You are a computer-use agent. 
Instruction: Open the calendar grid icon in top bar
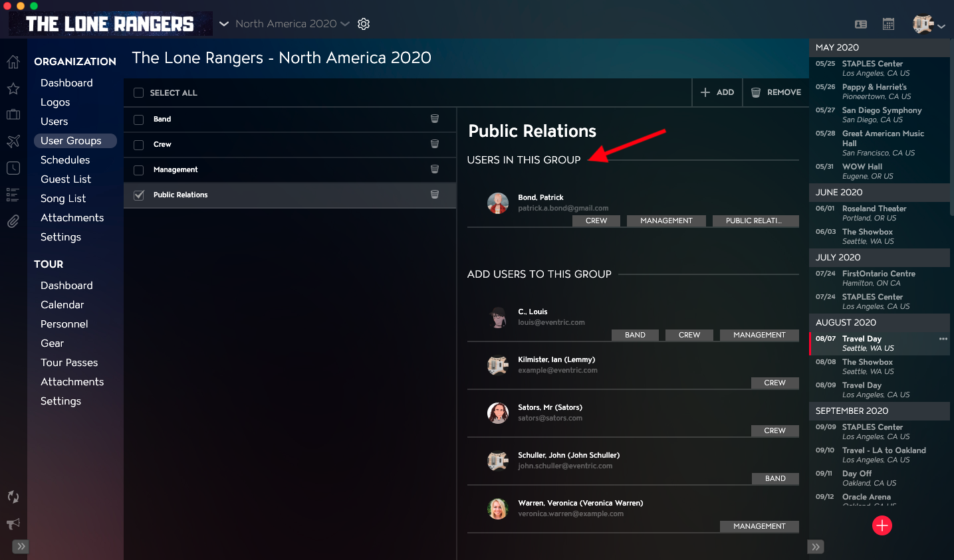tap(889, 24)
